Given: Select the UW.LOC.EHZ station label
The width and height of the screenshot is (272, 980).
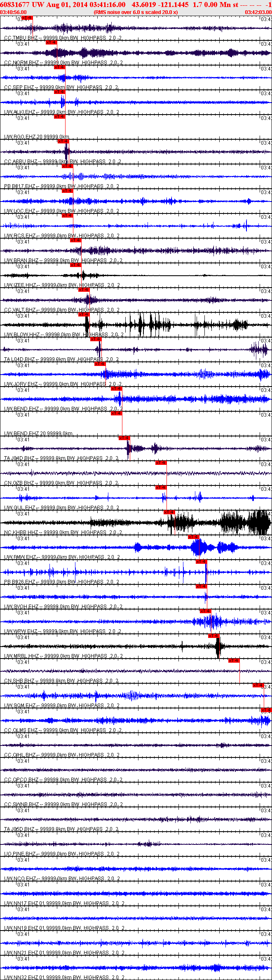Looking at the screenshot, I should pos(62,211).
